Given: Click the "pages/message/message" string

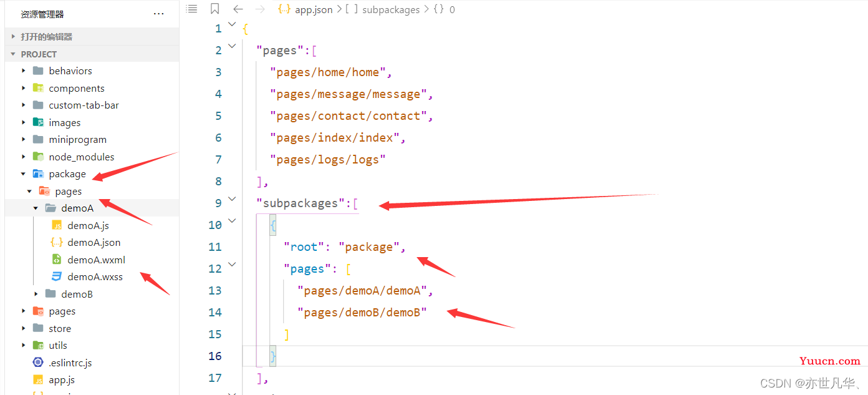Looking at the screenshot, I should (x=349, y=94).
